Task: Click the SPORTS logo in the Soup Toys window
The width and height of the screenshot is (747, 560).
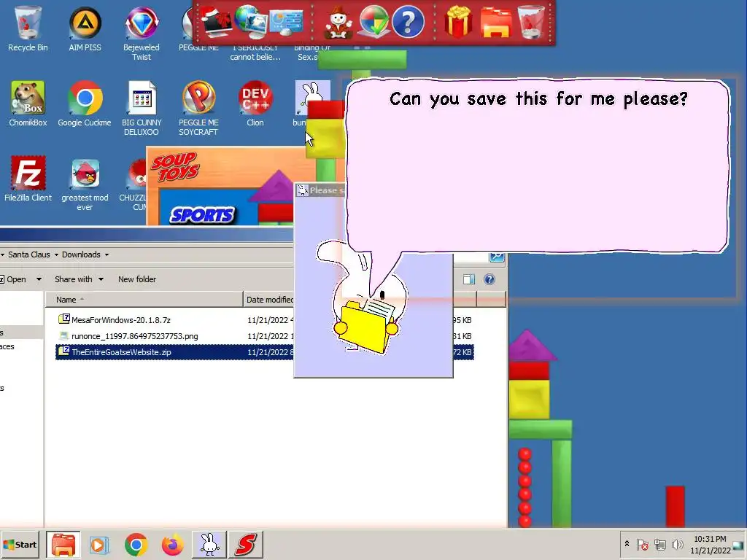Action: [x=203, y=215]
